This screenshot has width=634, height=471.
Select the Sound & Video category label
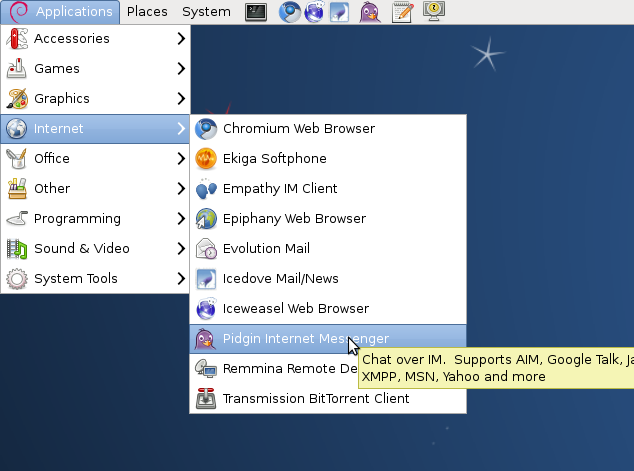[82, 248]
